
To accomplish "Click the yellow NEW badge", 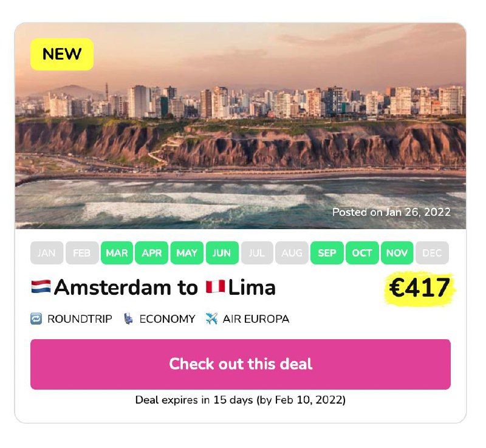I will (x=62, y=54).
